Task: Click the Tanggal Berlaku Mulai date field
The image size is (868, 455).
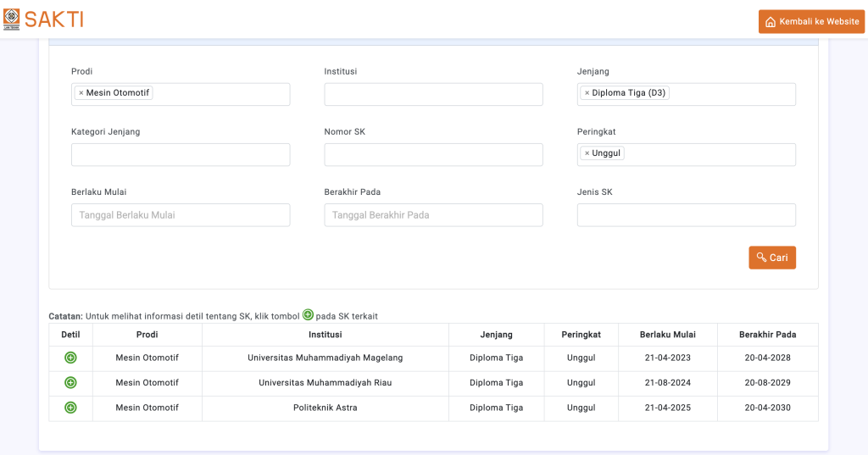Action: point(181,215)
